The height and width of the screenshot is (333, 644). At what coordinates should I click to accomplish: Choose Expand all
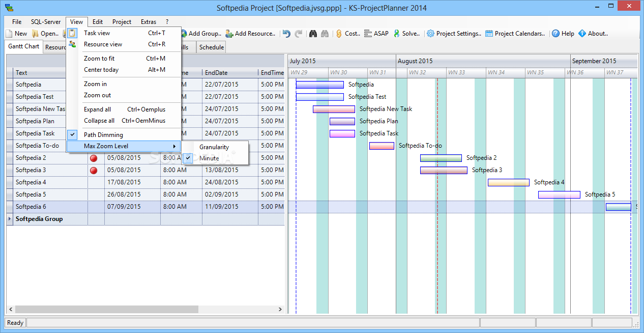pyautogui.click(x=124, y=109)
